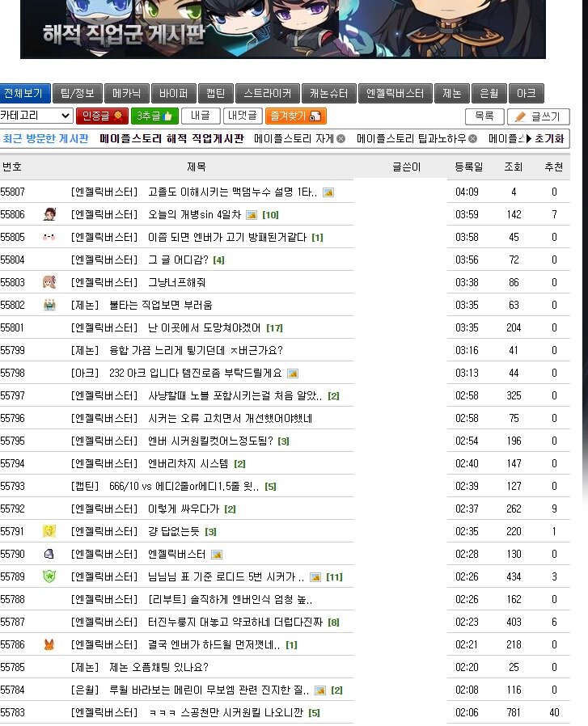Click author avatar icon on post 55790
This screenshot has height=726, width=588.
pyautogui.click(x=49, y=554)
